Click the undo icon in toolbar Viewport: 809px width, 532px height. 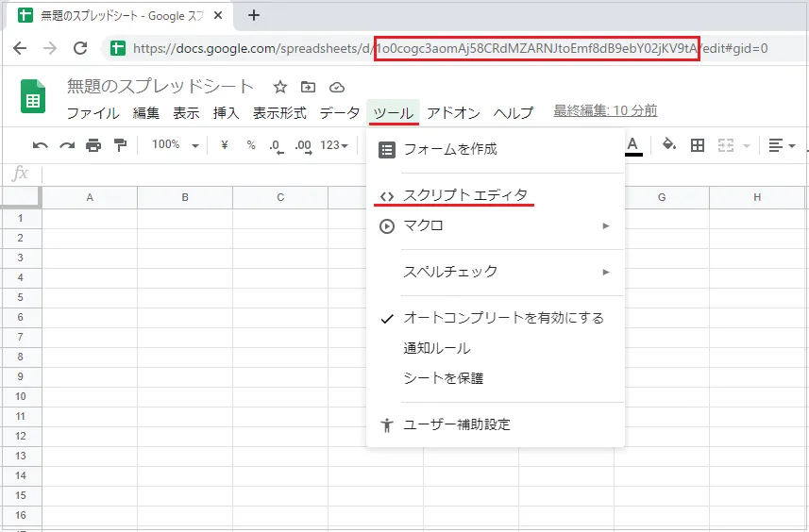40,145
